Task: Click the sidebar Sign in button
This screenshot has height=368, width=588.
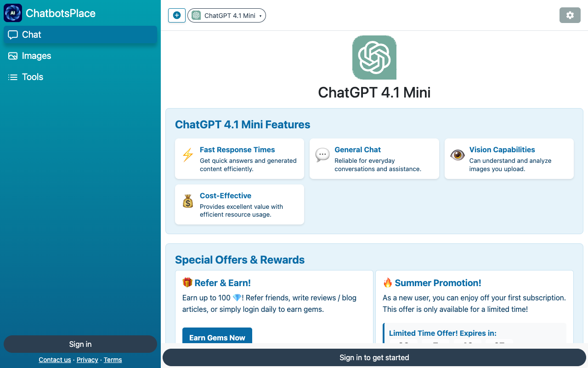Action: tap(80, 344)
